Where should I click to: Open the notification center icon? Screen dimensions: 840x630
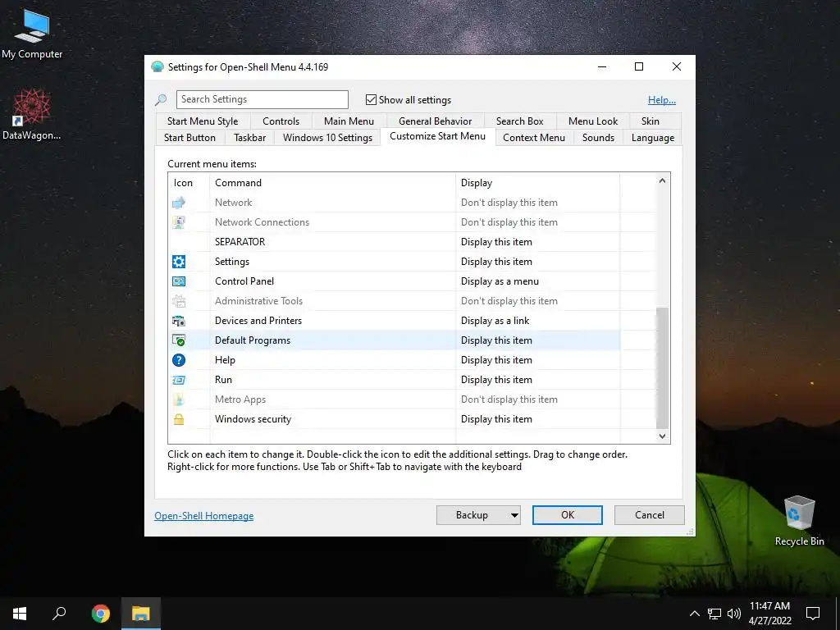813,614
